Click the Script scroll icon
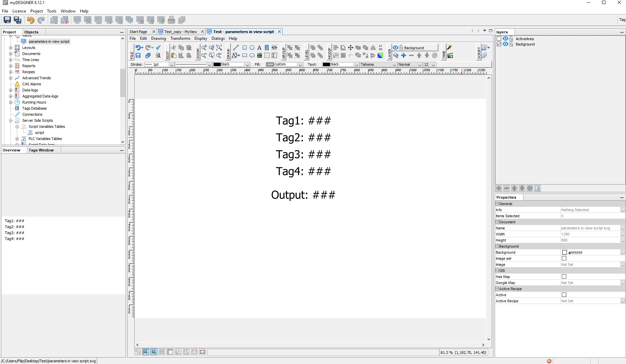 [485, 48]
